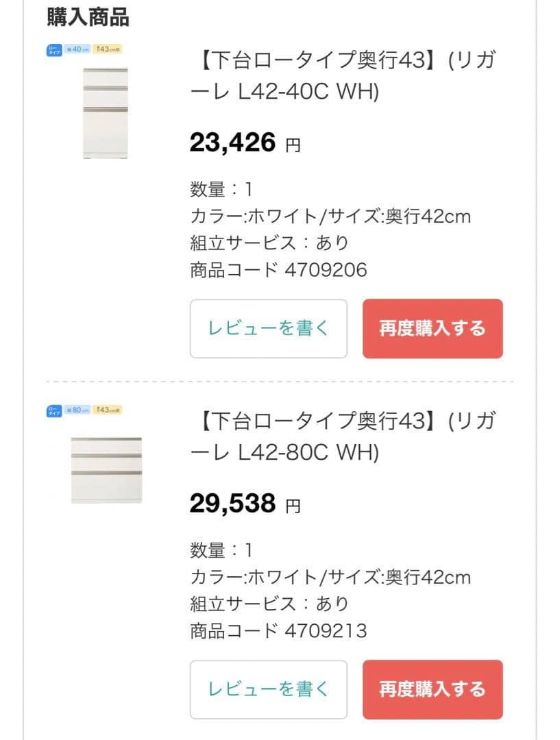Repurchase the L42-80C cabinet
Image resolution: width=560 pixels, height=740 pixels.
433,689
